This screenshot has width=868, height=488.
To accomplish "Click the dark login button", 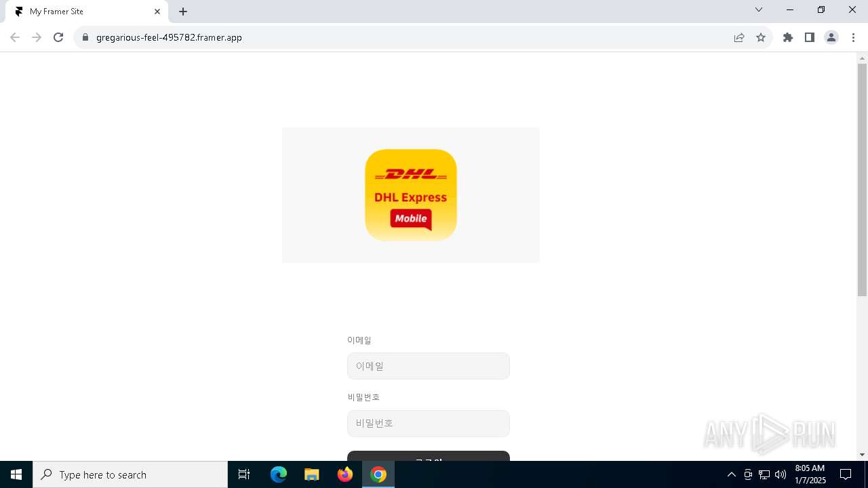I will (429, 455).
